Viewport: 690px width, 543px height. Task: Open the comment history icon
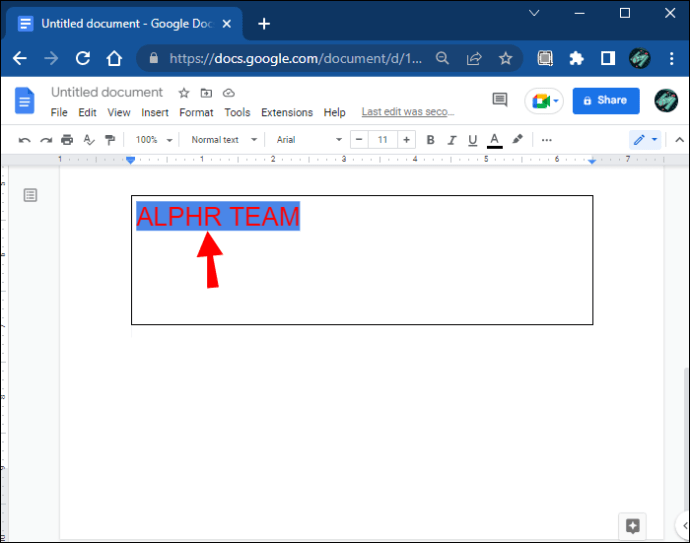pos(500,100)
